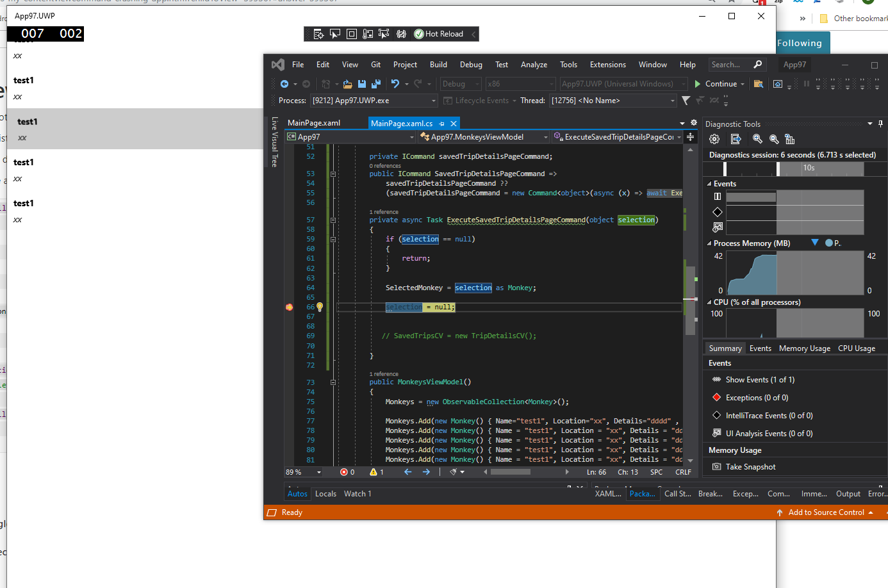Click Zoom In icon in Diagnostic Tools
This screenshot has width=888, height=588.
click(757, 139)
